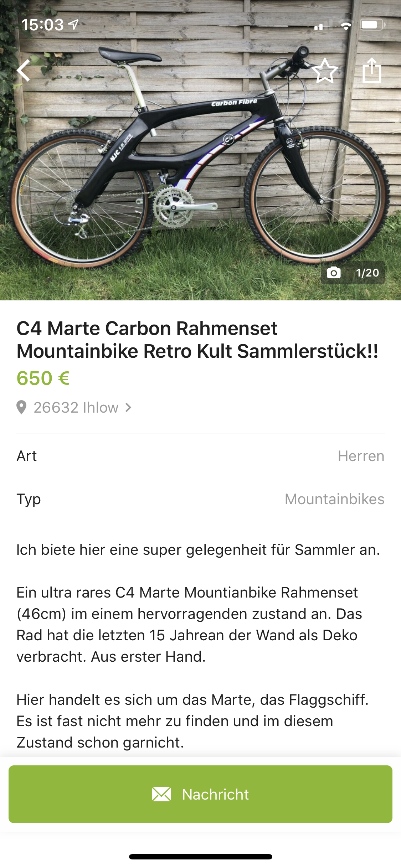Tap the home indicator bar

click(x=200, y=856)
